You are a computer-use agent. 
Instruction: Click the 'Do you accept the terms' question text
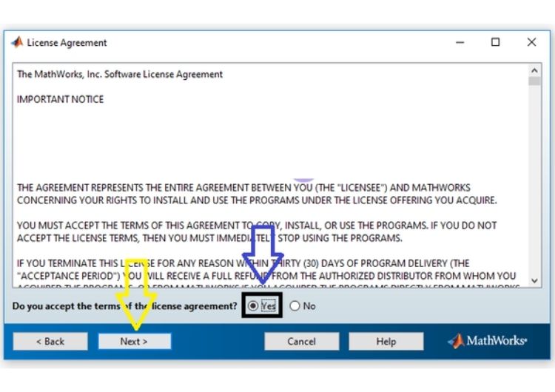click(124, 306)
